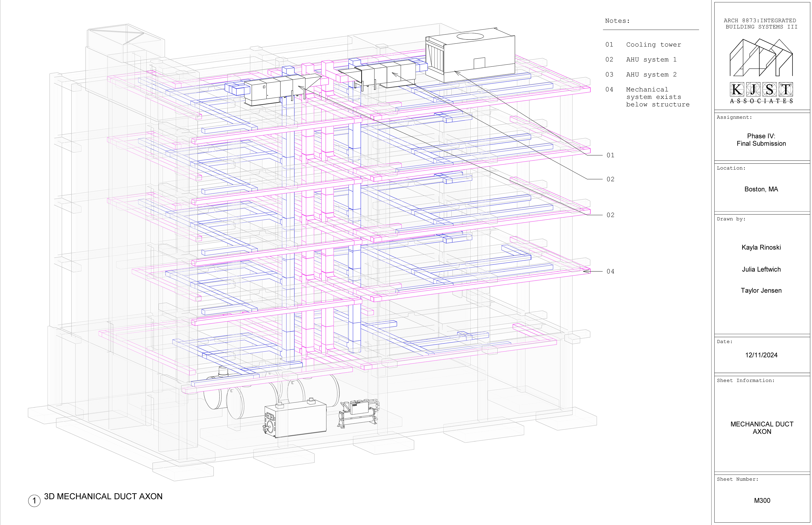Click the 'Drawn by:' field label
Screen dimensions: 812x525
pyautogui.click(x=731, y=219)
